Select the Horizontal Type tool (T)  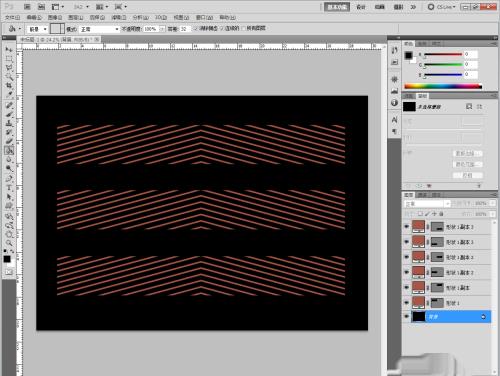[9, 188]
